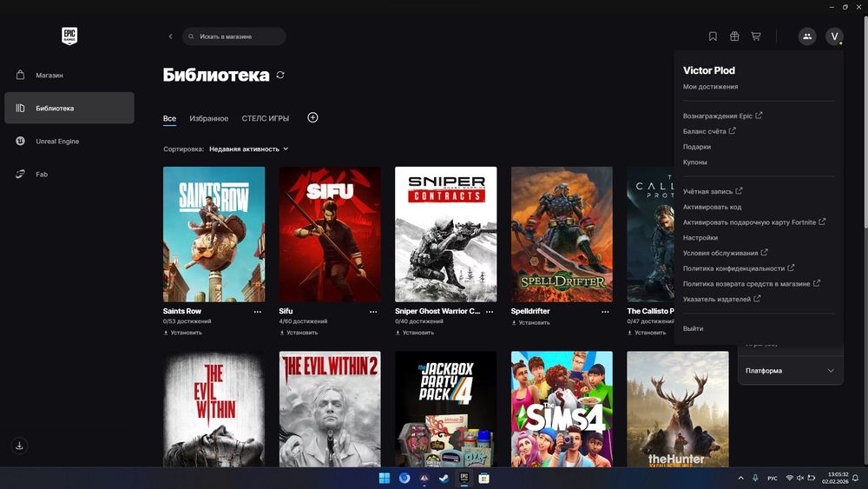
Task: Expand the Платформа filter
Action: [x=790, y=371]
